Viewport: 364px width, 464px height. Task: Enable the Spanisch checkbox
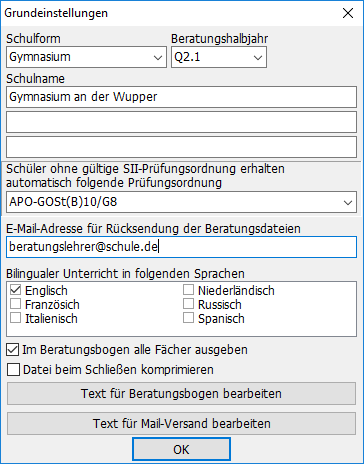(188, 318)
